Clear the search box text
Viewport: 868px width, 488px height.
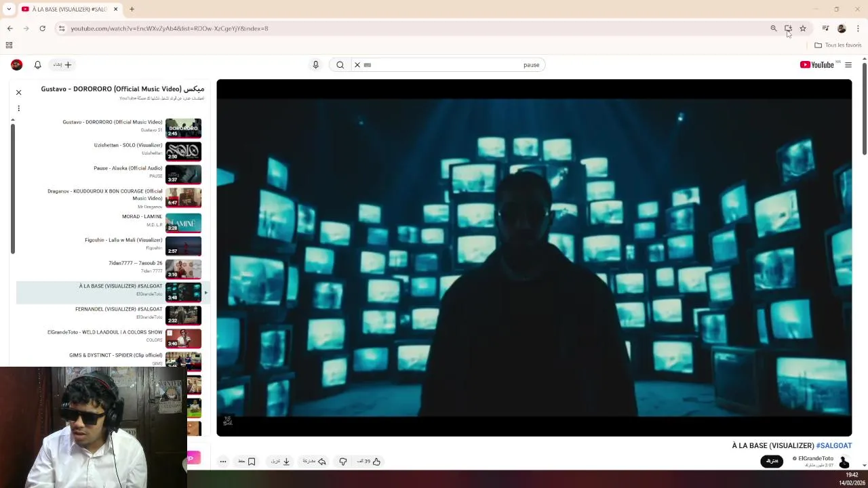click(x=357, y=64)
